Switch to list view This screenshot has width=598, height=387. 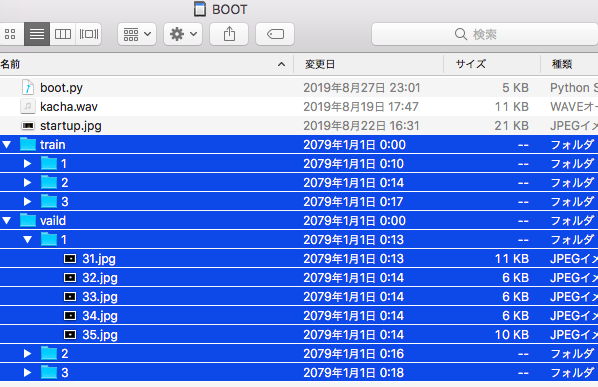pyautogui.click(x=37, y=34)
